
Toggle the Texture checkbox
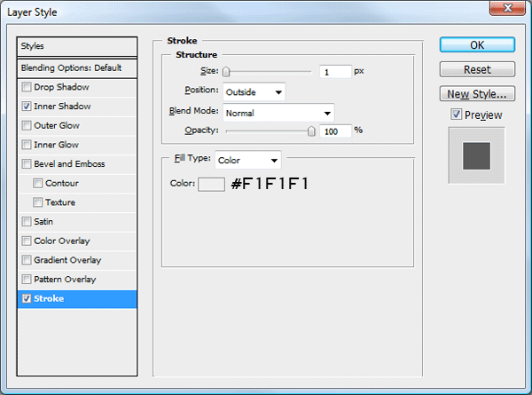click(37, 202)
